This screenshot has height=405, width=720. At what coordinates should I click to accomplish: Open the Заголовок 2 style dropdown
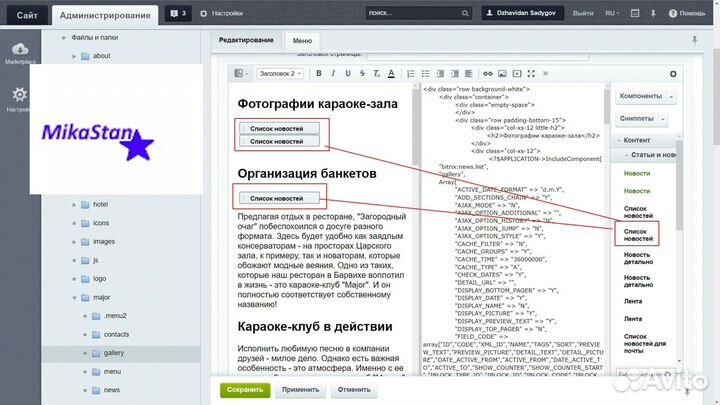coord(280,73)
